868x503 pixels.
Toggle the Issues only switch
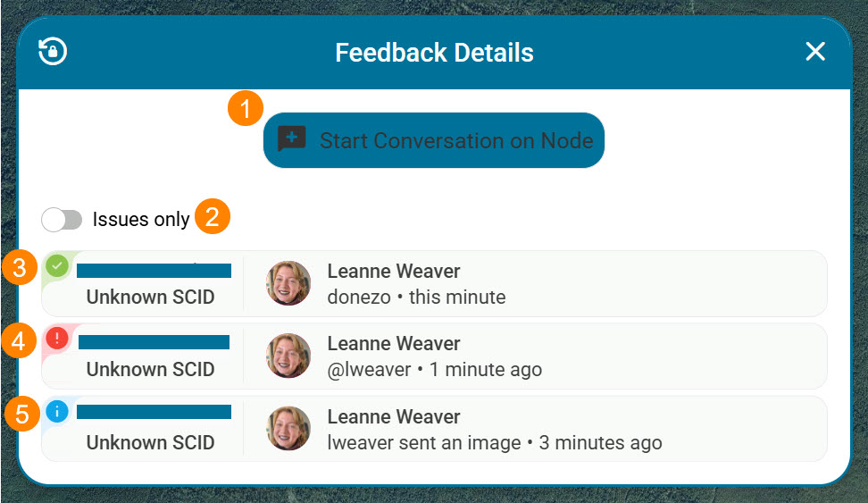click(x=62, y=219)
